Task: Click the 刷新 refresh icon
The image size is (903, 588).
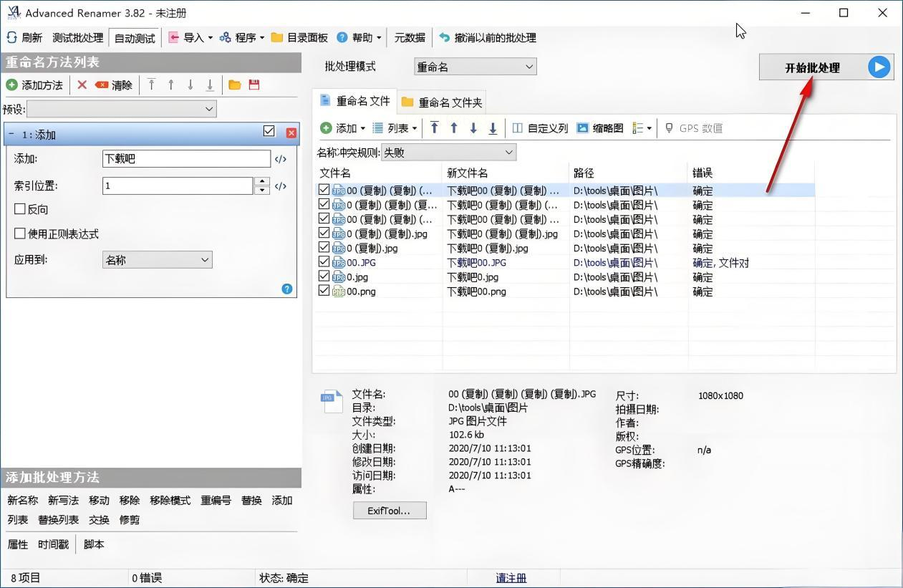Action: click(x=12, y=37)
